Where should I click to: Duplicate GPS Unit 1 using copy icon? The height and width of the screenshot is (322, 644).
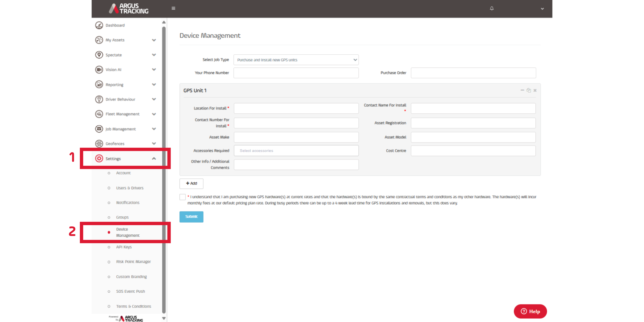pos(529,90)
